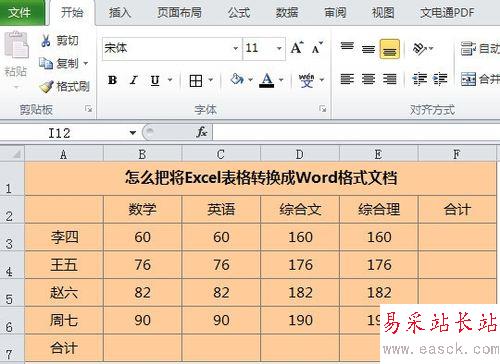Expand the borders dropdown arrow
The height and width of the screenshot is (364, 500).
[211, 80]
